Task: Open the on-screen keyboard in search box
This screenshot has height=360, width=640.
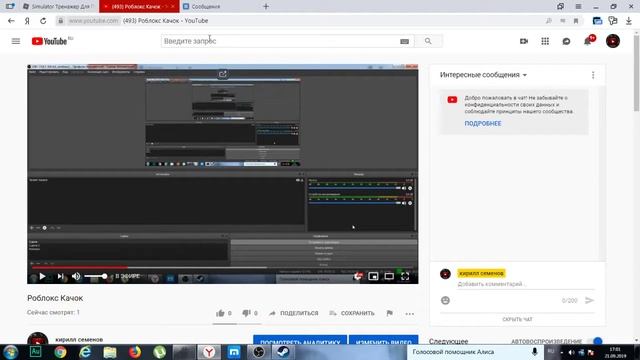Action: (x=404, y=41)
